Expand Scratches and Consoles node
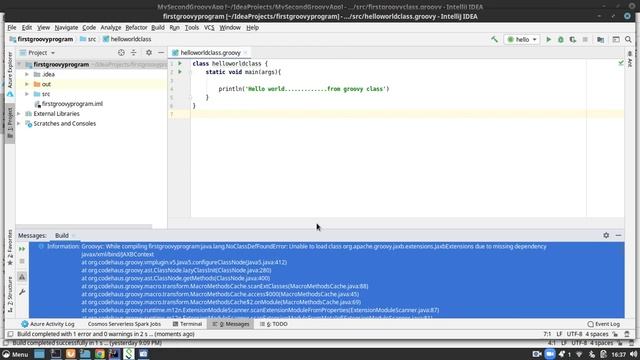The width and height of the screenshot is (640, 360). pyautogui.click(x=19, y=123)
